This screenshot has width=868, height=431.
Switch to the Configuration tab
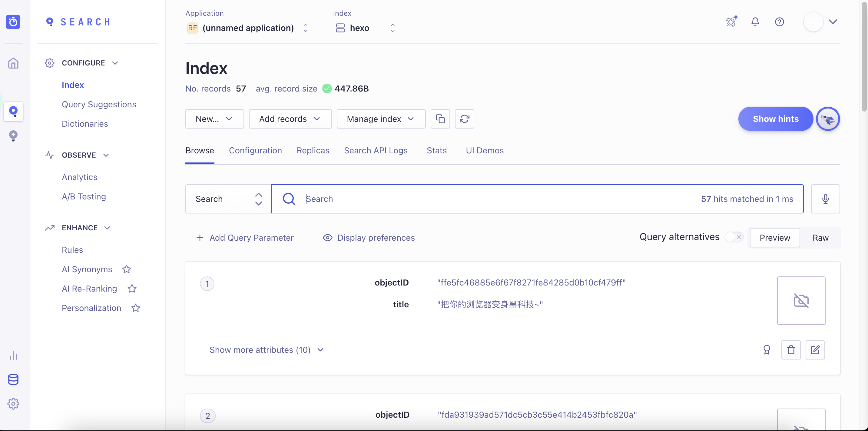[255, 150]
